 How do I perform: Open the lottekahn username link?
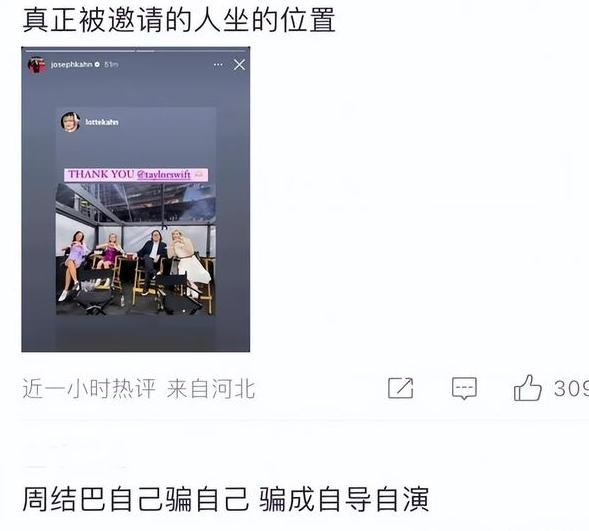pyautogui.click(x=102, y=122)
